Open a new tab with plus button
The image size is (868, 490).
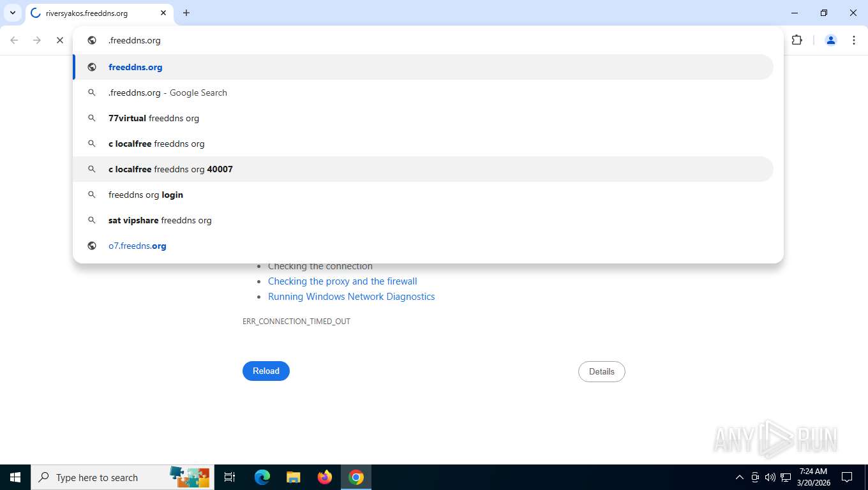click(186, 13)
